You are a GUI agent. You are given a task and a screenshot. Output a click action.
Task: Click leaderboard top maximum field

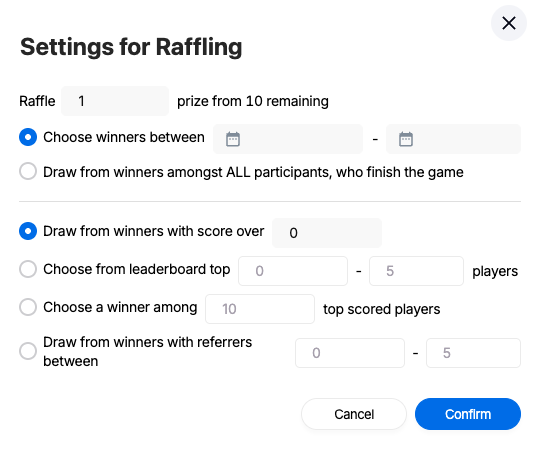pyautogui.click(x=416, y=271)
